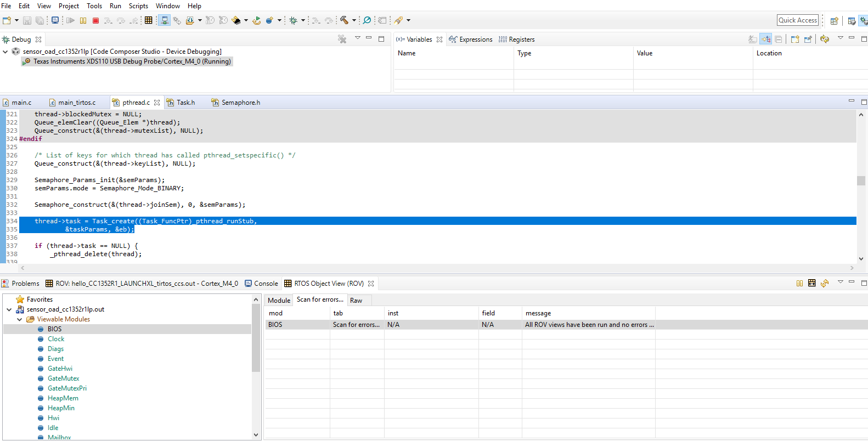Viewport: 868px width, 441px height.
Task: Click the Remove All Terminated icon in Debug view
Action: coord(342,39)
